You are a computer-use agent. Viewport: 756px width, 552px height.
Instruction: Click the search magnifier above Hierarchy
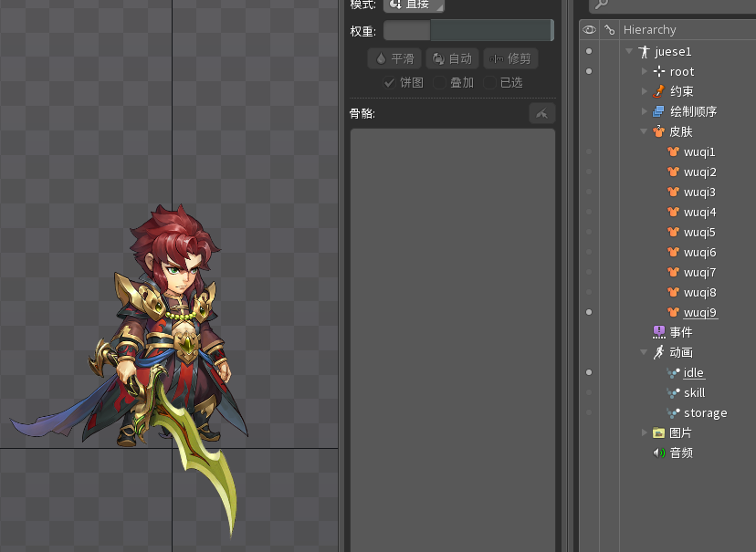(x=601, y=5)
